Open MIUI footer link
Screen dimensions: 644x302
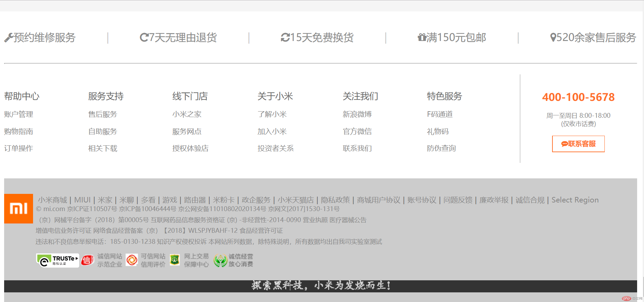[x=82, y=200]
